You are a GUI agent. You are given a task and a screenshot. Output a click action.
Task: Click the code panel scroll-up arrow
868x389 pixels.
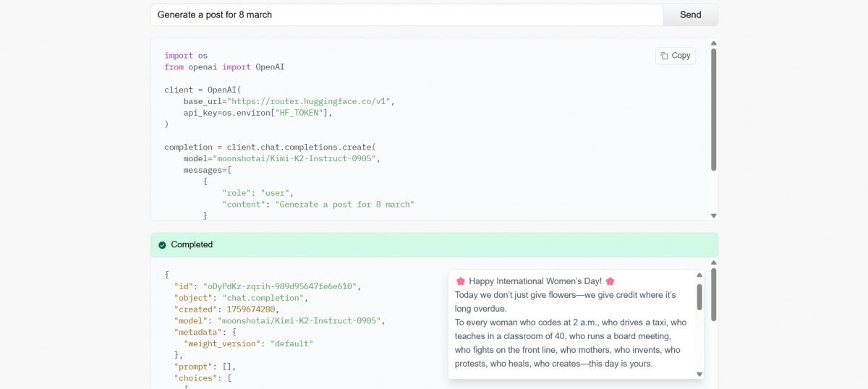click(714, 43)
